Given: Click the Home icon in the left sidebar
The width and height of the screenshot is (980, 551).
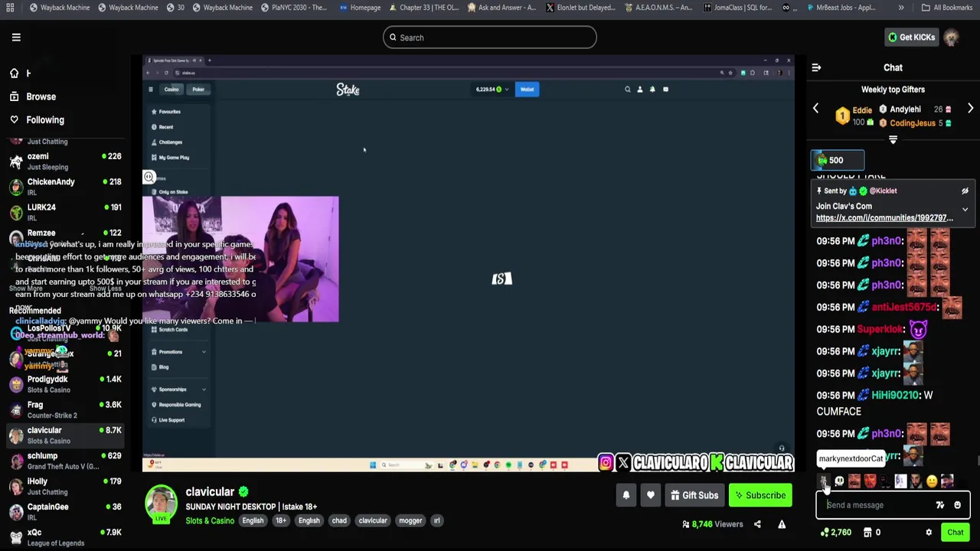Looking at the screenshot, I should (x=14, y=73).
